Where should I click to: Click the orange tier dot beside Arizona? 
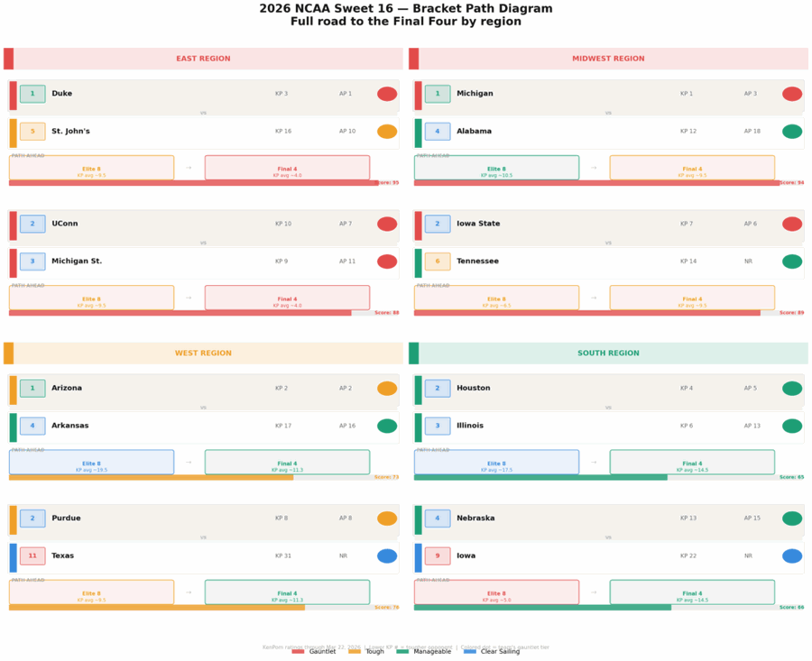[x=387, y=389]
